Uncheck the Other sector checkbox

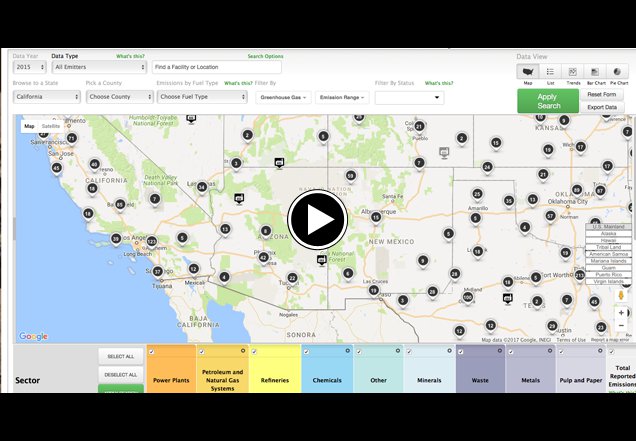[x=359, y=352]
